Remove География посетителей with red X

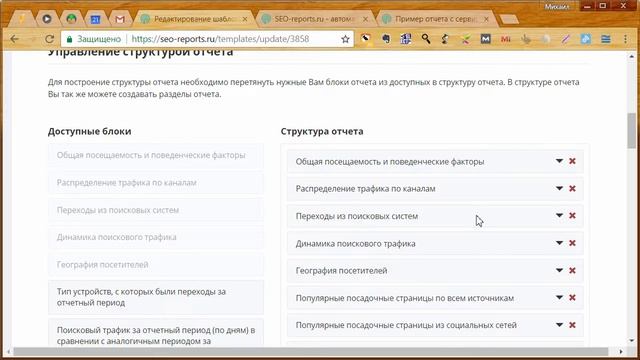(x=572, y=271)
